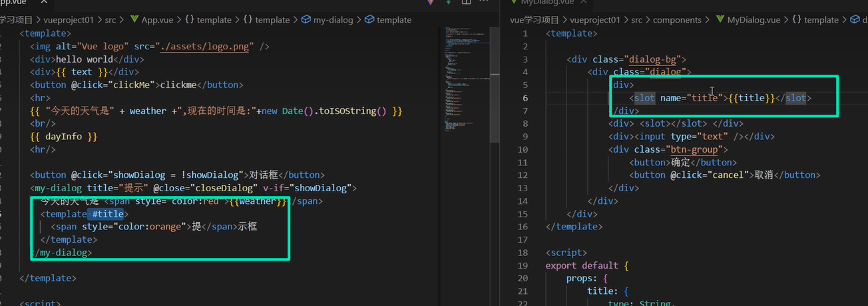Image resolution: width=868 pixels, height=306 pixels.
Task: Click the '{{title}}' interpolation in the slot
Action: tap(752, 98)
